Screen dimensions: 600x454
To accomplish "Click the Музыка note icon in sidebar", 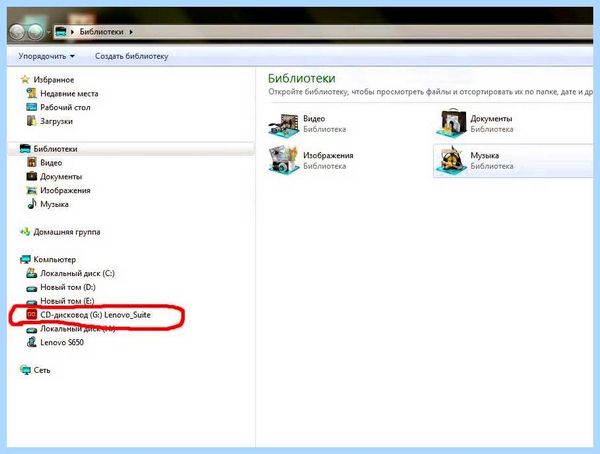I will click(x=31, y=204).
